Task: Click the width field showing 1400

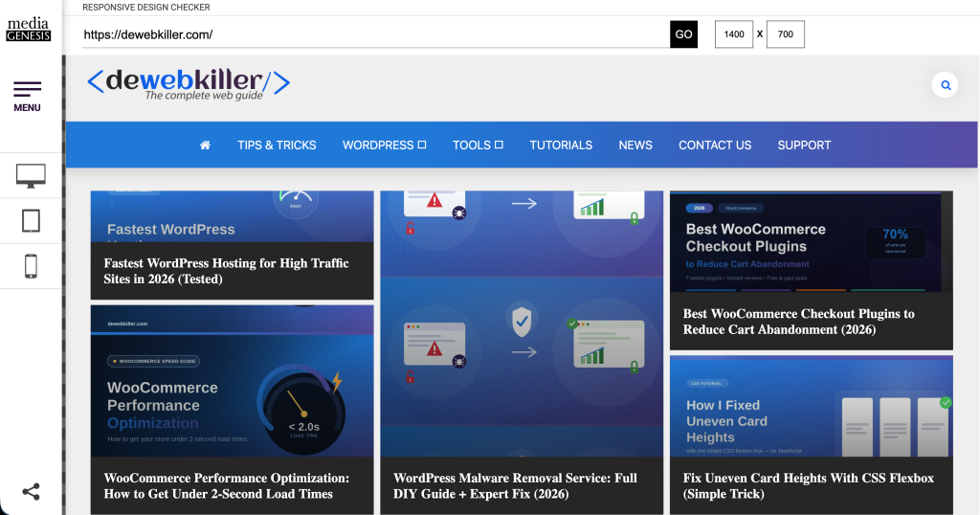Action: pyautogui.click(x=734, y=34)
